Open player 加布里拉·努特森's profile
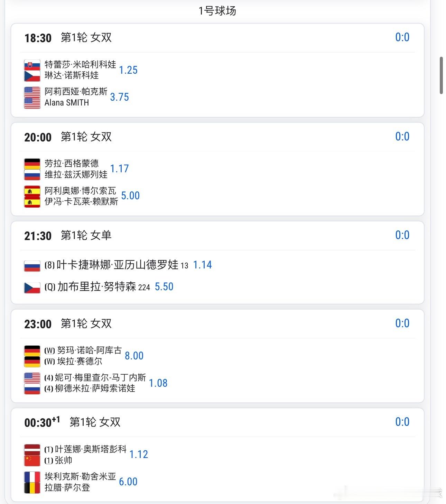The height and width of the screenshot is (504, 446). [96, 287]
